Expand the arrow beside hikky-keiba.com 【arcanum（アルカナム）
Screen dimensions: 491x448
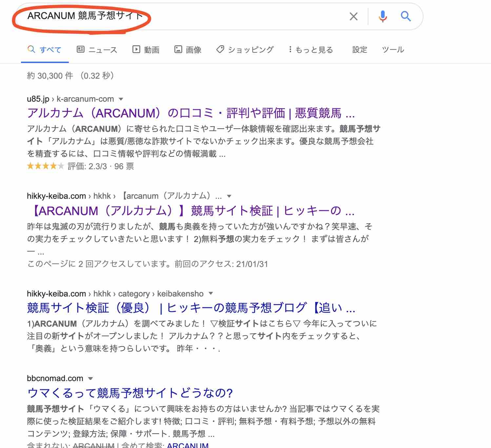(x=229, y=196)
